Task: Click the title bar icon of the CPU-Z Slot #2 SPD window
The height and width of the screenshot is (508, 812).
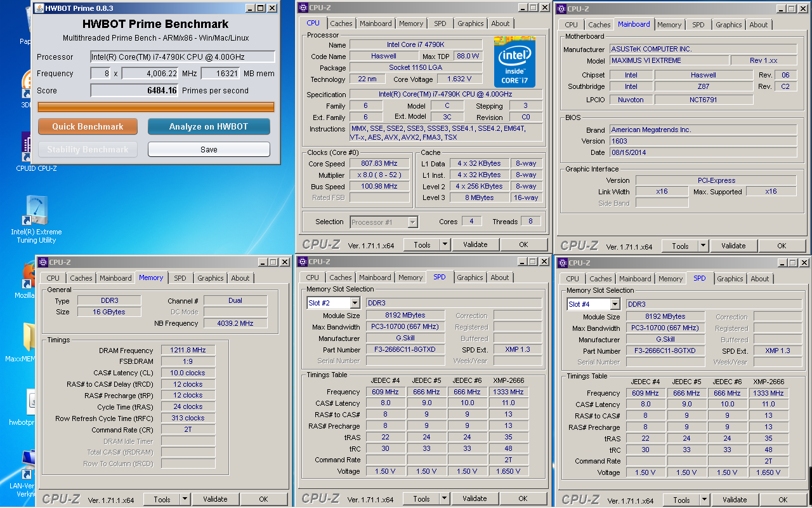Action: click(303, 262)
